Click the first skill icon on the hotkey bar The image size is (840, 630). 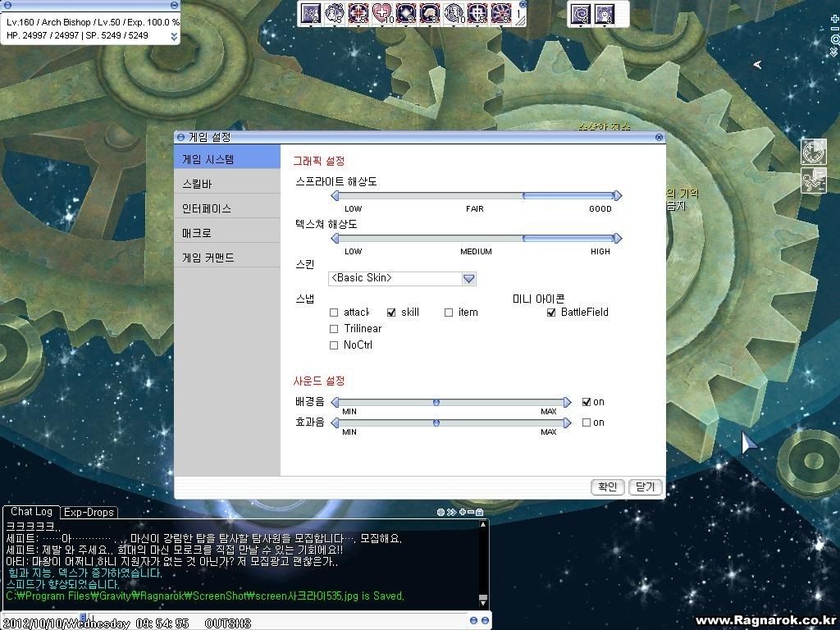click(310, 12)
